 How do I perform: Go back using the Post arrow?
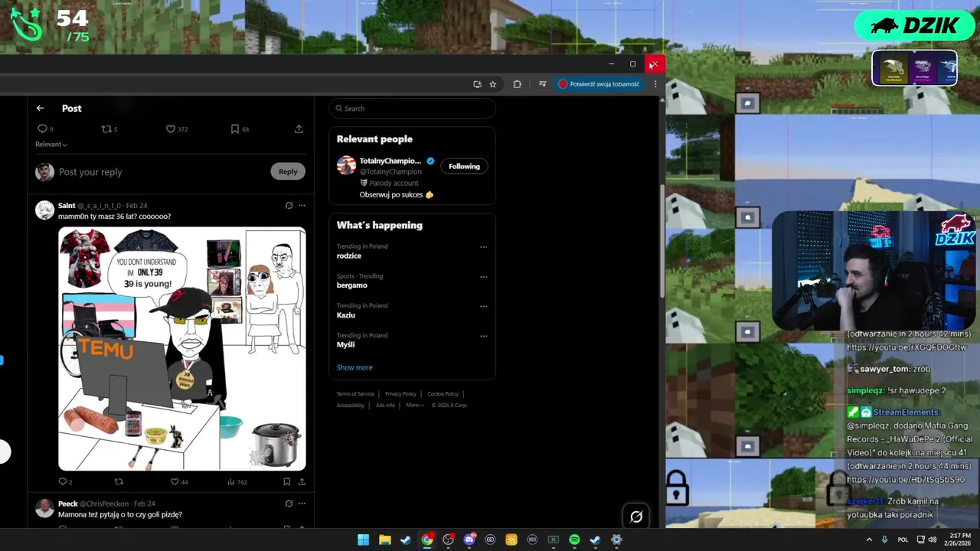click(41, 109)
